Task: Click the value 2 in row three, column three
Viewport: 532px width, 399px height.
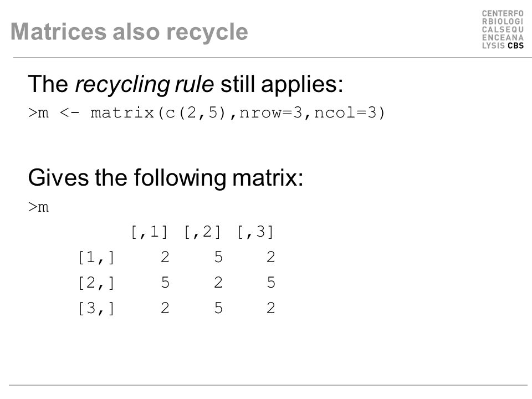Action: click(x=271, y=308)
